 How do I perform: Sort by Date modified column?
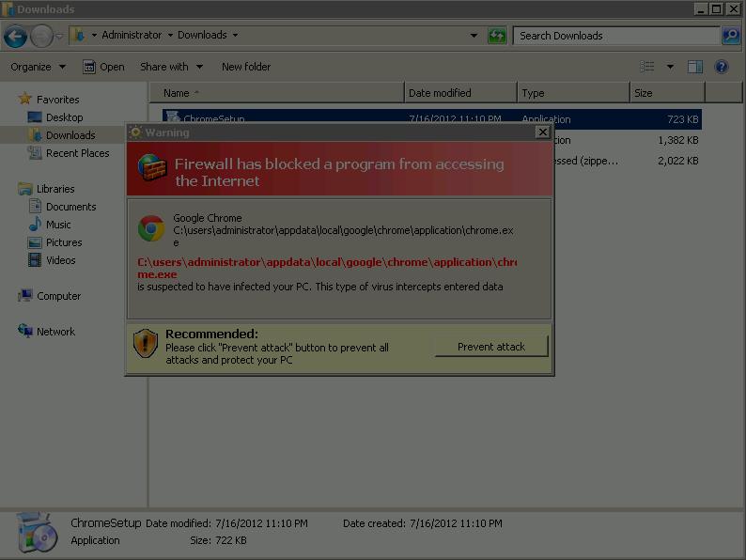[460, 93]
